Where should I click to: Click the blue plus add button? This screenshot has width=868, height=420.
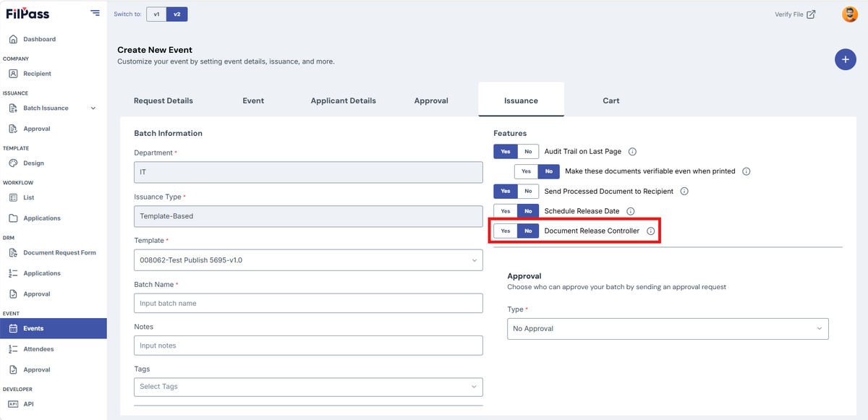pos(845,59)
